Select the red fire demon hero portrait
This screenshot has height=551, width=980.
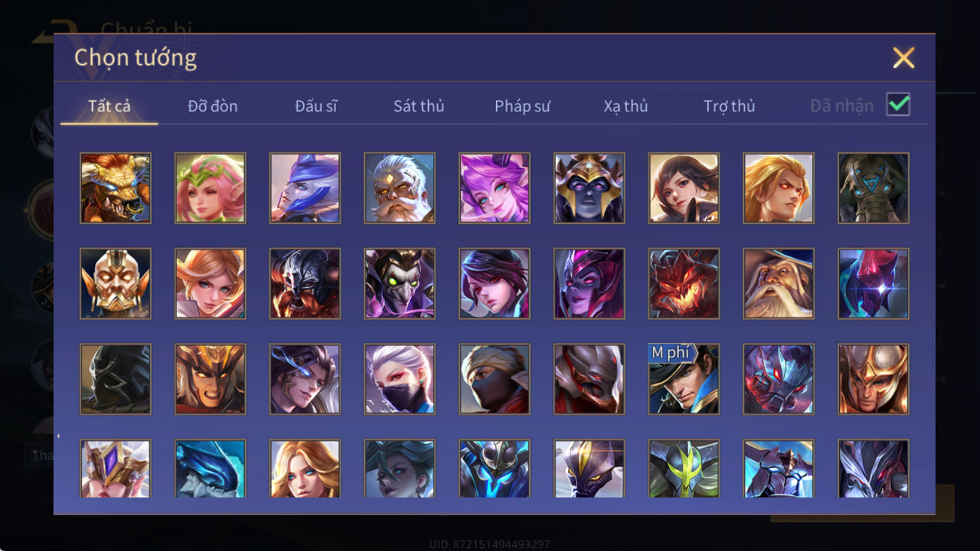click(684, 283)
